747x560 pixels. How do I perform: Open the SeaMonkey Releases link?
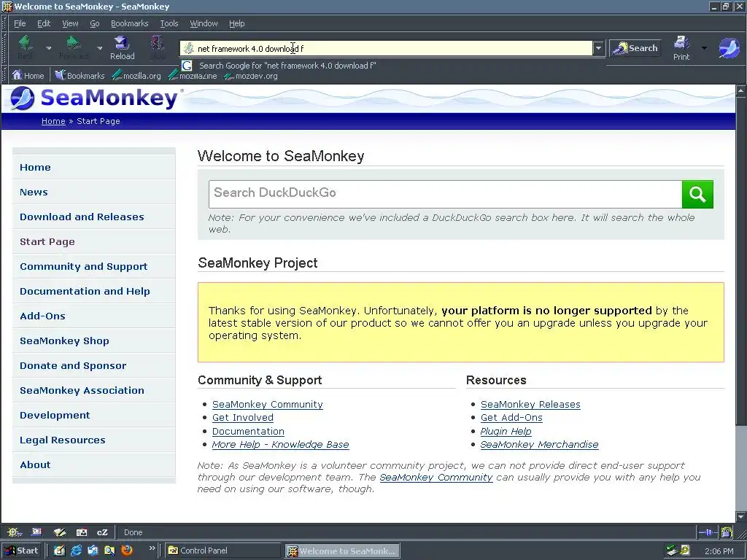(530, 404)
